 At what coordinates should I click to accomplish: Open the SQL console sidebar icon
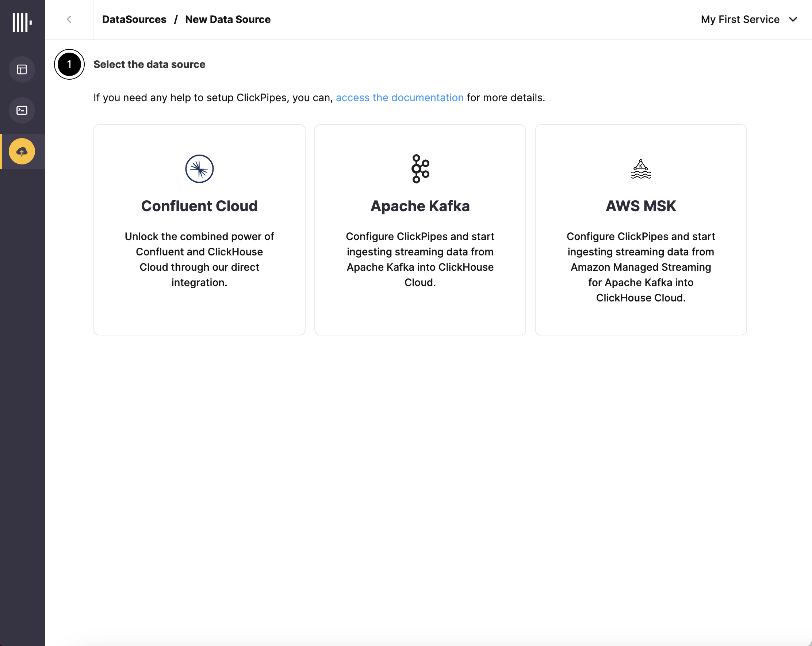pyautogui.click(x=22, y=110)
